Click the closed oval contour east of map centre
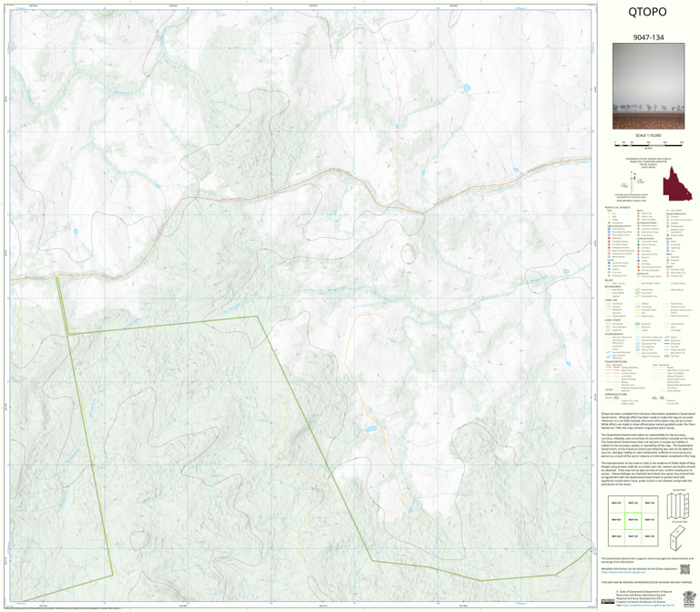The image size is (700, 612). (x=407, y=254)
